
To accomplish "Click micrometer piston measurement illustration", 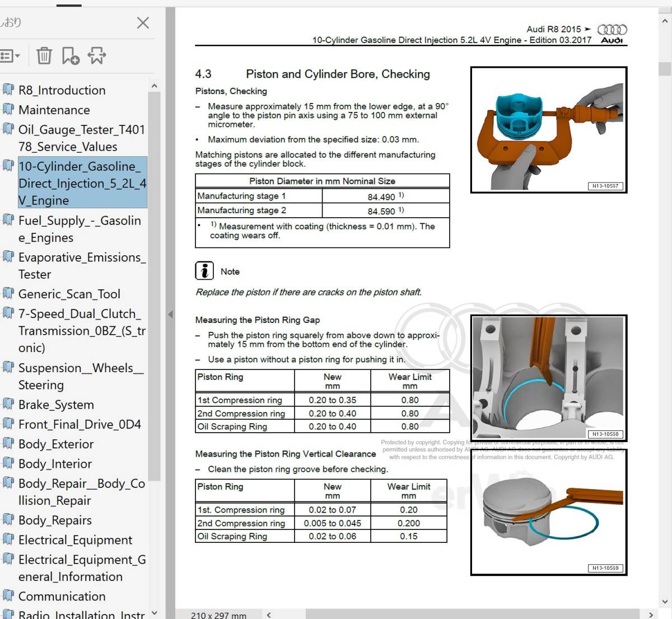I will click(x=549, y=130).
